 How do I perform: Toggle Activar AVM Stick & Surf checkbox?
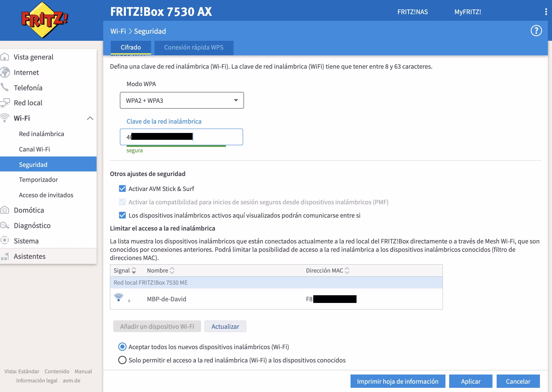(122, 189)
